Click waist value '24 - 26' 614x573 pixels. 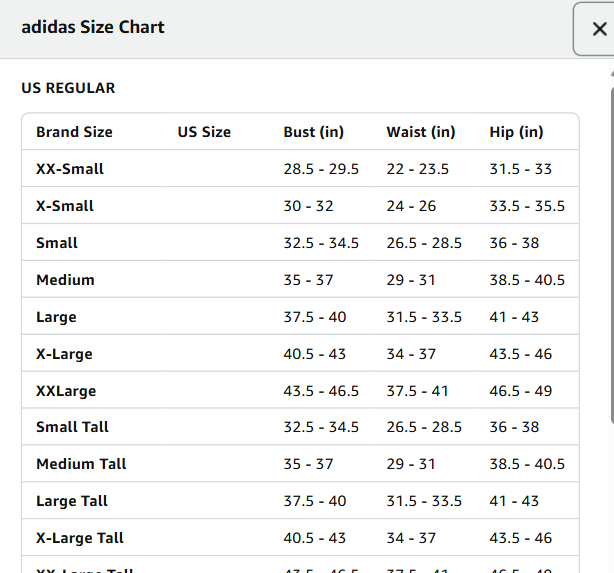[x=411, y=206]
